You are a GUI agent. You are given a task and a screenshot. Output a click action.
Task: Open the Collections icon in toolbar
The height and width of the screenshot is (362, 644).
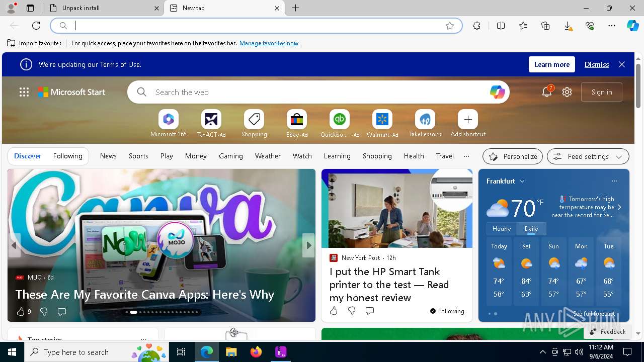(x=545, y=26)
